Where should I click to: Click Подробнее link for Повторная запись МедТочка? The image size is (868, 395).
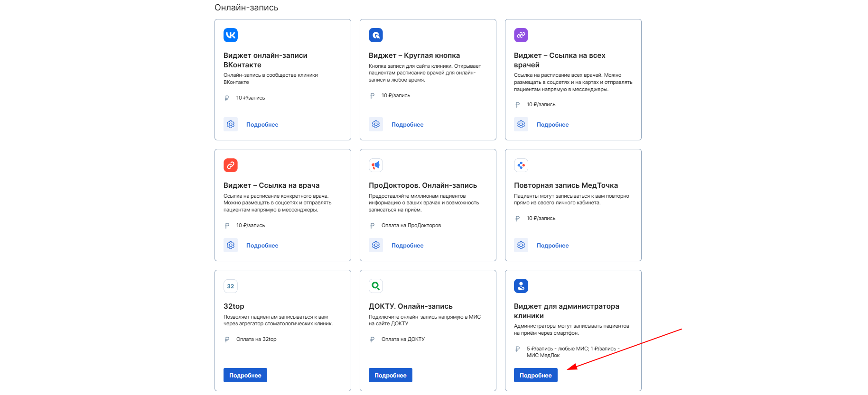(x=552, y=246)
